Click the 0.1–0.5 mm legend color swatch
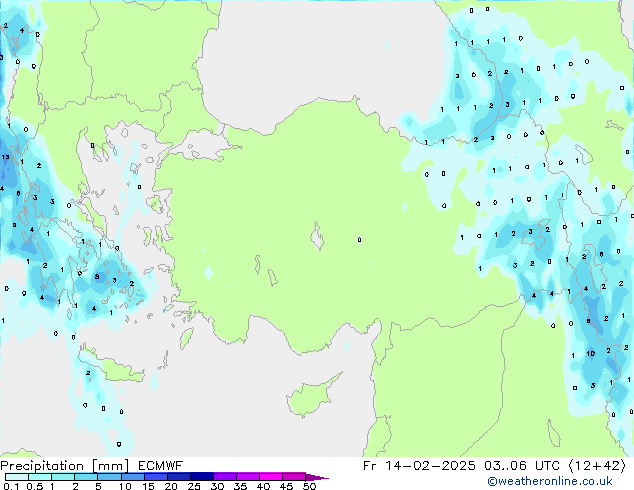Image resolution: width=634 pixels, height=490 pixels. coord(17,477)
